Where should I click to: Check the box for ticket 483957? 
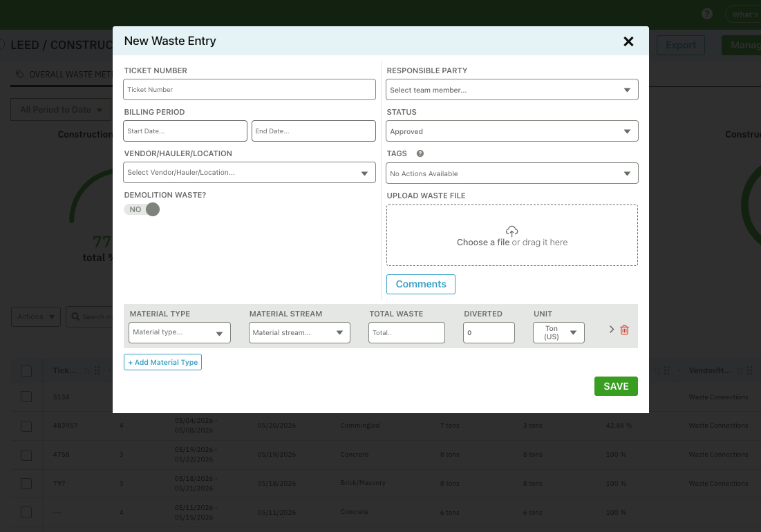coord(26,426)
